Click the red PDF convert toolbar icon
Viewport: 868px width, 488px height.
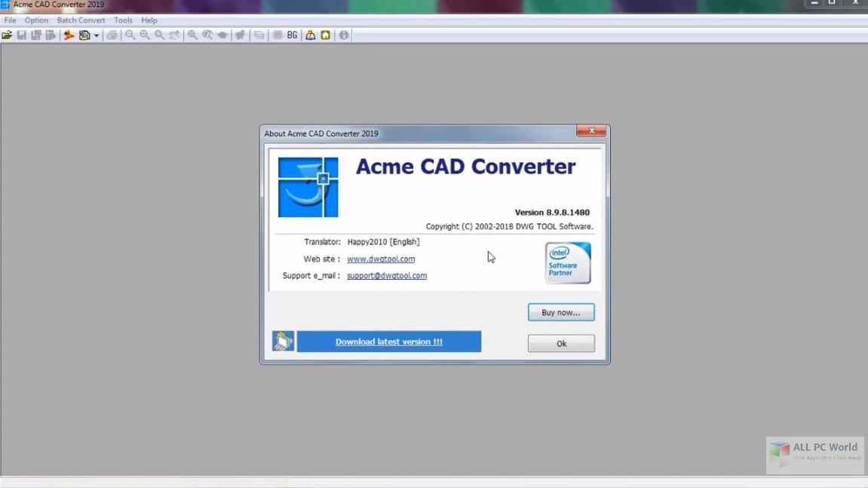[69, 35]
